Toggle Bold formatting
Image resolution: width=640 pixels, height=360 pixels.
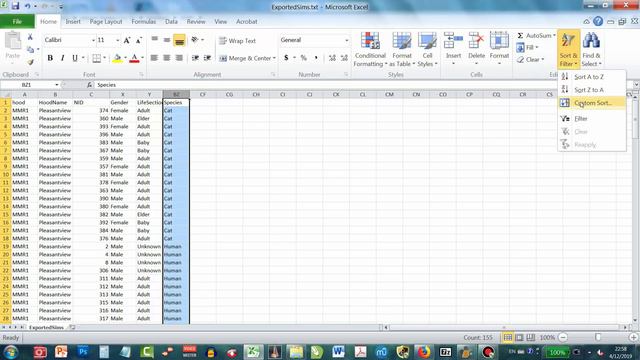pyautogui.click(x=50, y=58)
